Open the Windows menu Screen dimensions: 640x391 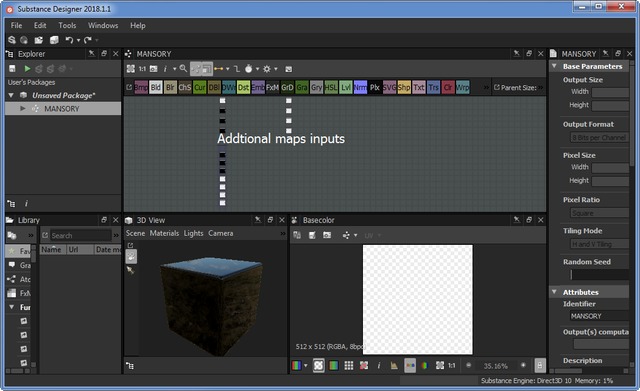coord(103,25)
